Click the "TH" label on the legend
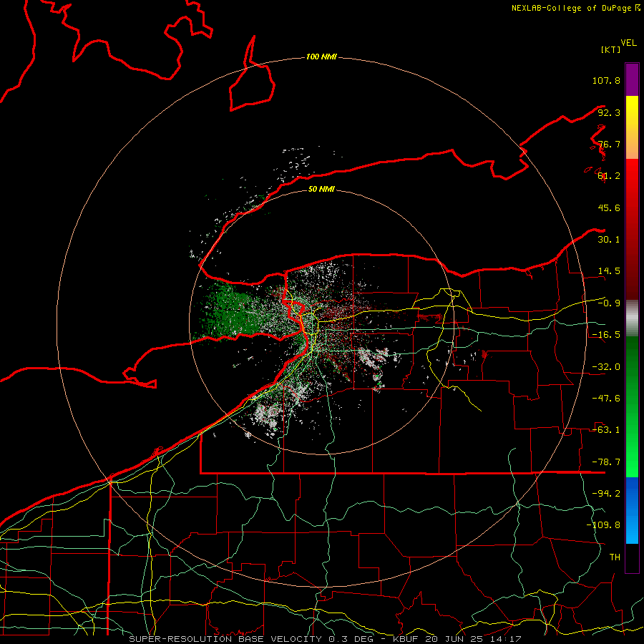644x644 pixels. [615, 557]
